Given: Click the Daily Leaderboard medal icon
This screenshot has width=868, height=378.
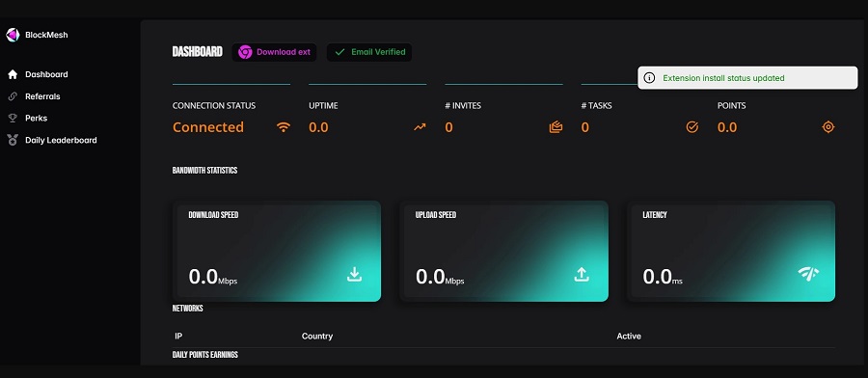Looking at the screenshot, I should click(x=13, y=140).
